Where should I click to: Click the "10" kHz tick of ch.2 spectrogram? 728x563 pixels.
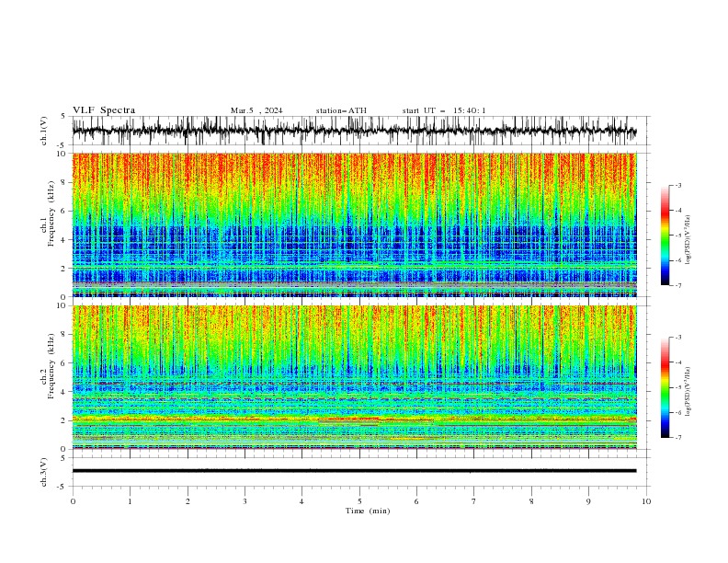pos(63,305)
